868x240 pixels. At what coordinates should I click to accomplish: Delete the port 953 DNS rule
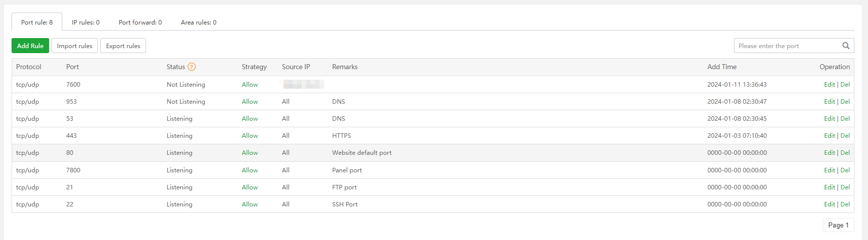tap(845, 102)
